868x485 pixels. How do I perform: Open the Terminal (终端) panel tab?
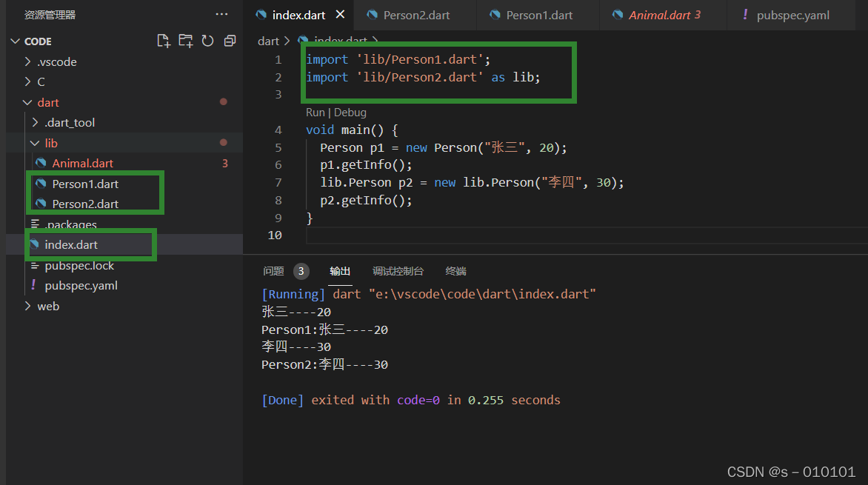pos(455,271)
